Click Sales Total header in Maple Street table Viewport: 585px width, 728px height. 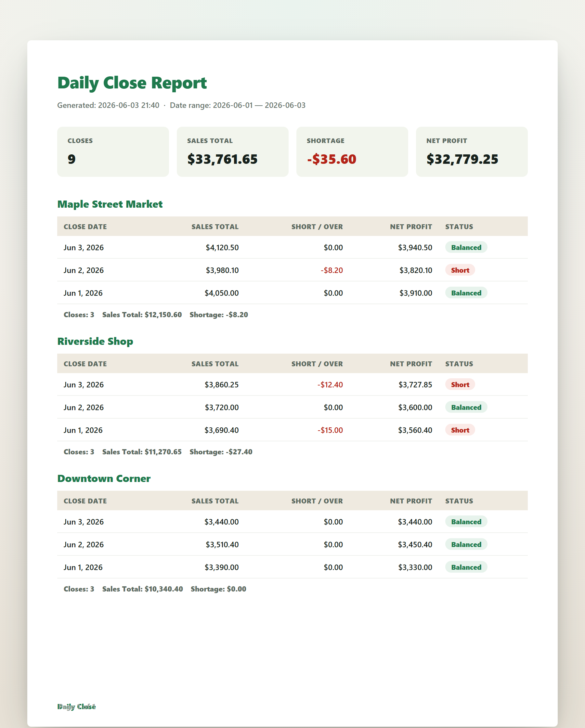(x=215, y=227)
